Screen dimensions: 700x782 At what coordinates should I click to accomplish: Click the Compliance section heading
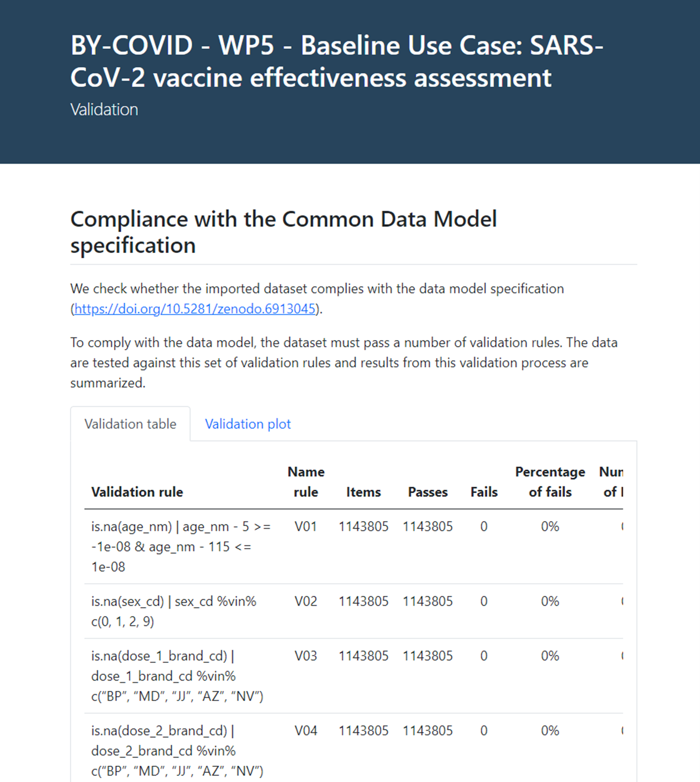click(x=283, y=232)
